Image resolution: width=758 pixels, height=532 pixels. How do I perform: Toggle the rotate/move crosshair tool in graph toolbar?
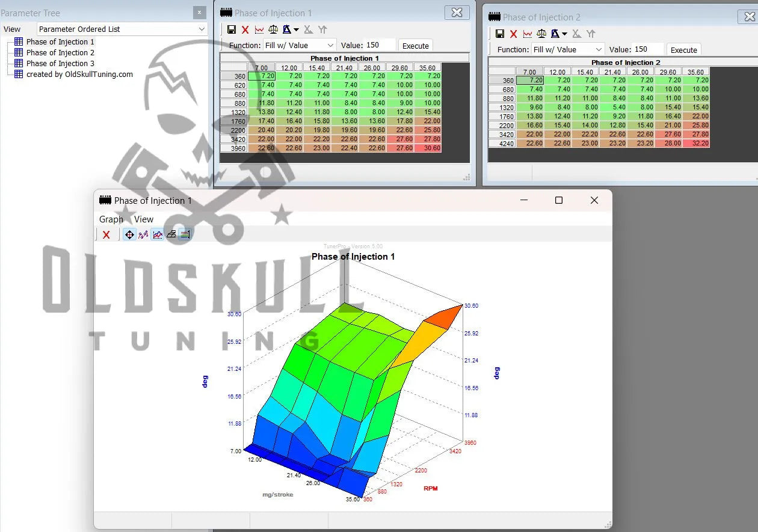tap(129, 234)
